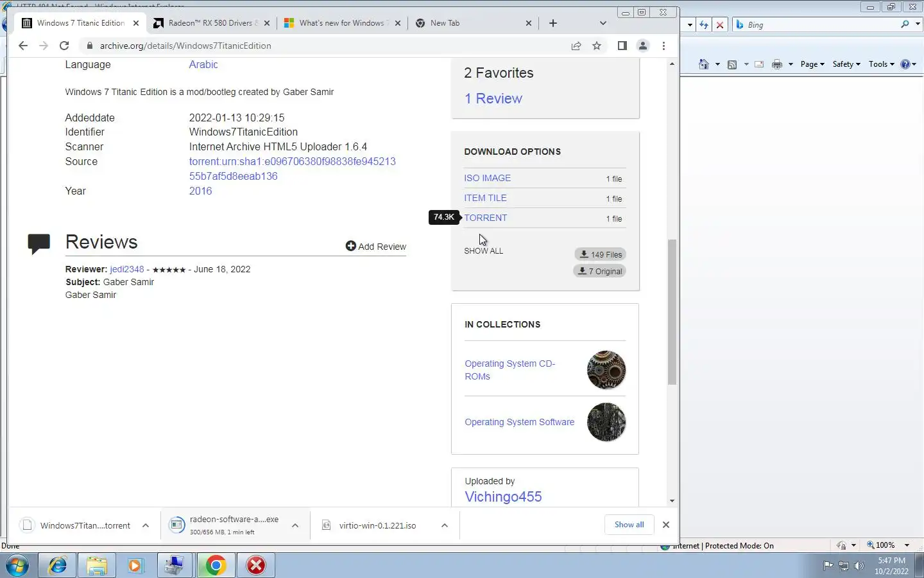Click the volume speaker tray icon

859,566
